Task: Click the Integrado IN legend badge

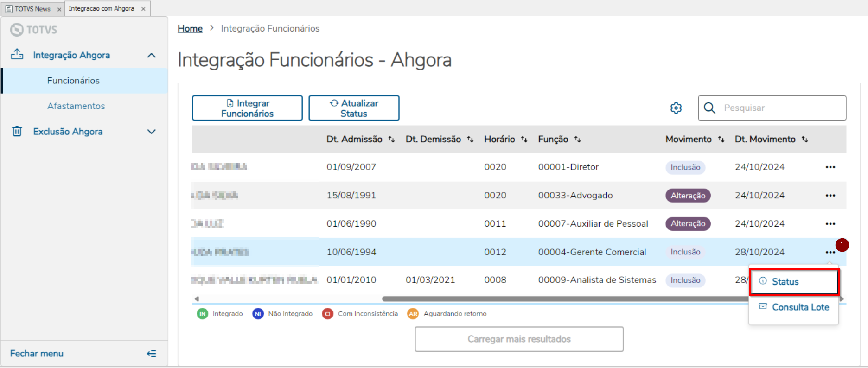Action: coord(203,314)
